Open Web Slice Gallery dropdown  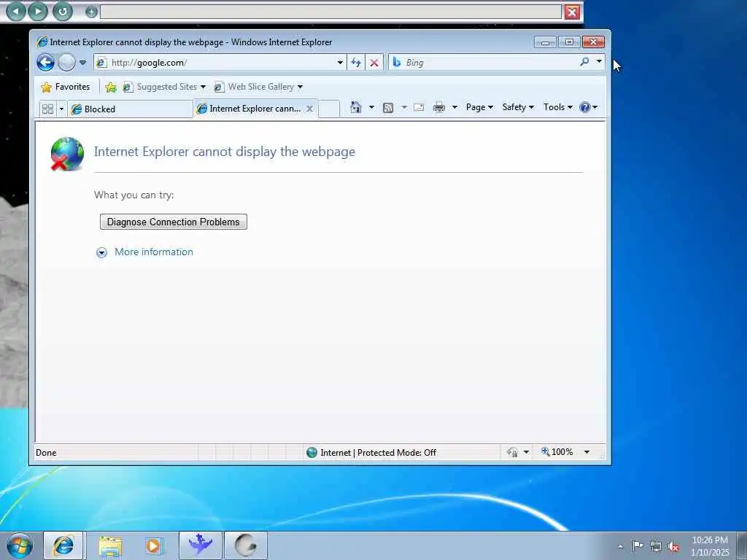coord(259,87)
